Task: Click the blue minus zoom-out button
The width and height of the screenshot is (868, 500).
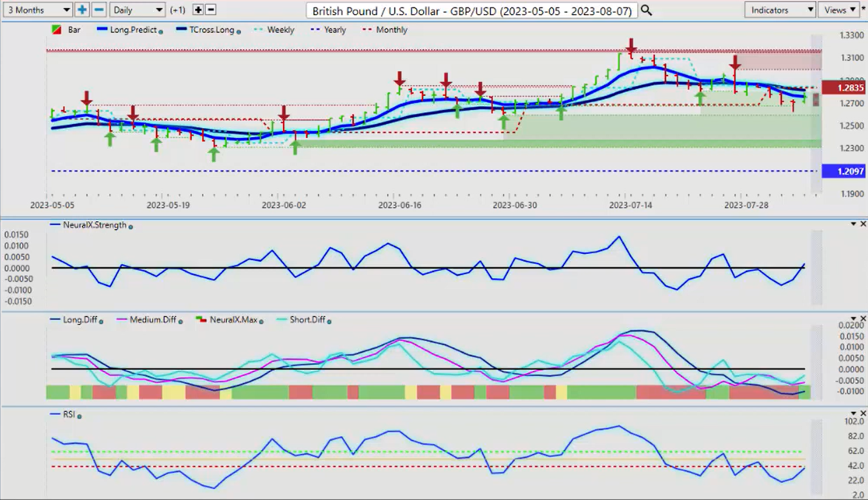Action: [100, 10]
